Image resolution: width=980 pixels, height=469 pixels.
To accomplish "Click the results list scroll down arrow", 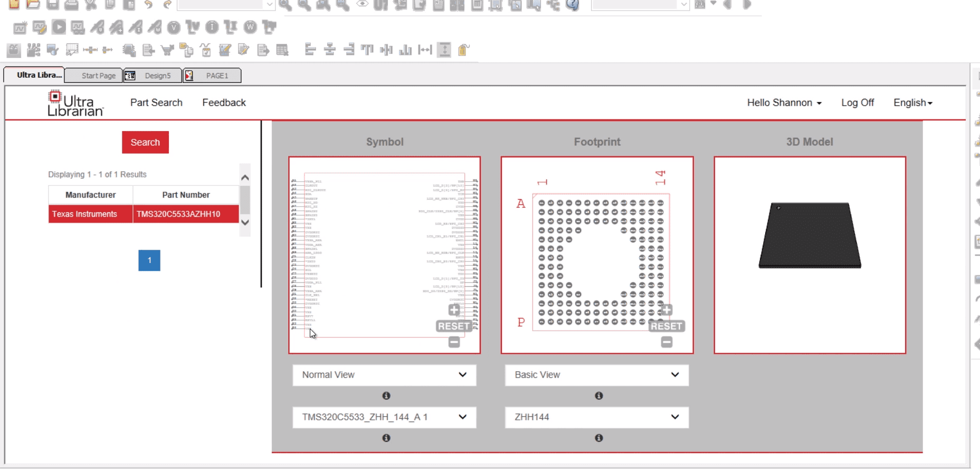I will (245, 222).
